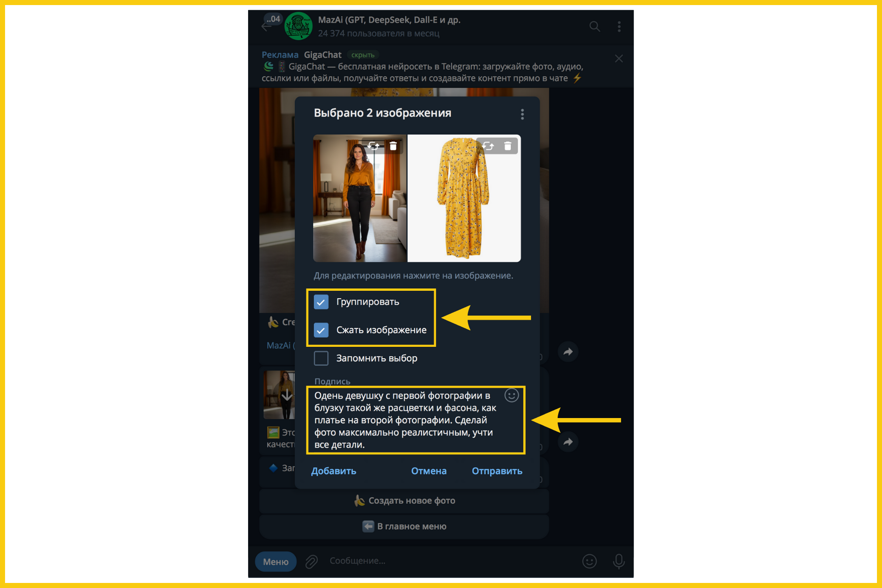This screenshot has width=882, height=588.
Task: Click the Меню button at the bottom
Action: pos(276,561)
